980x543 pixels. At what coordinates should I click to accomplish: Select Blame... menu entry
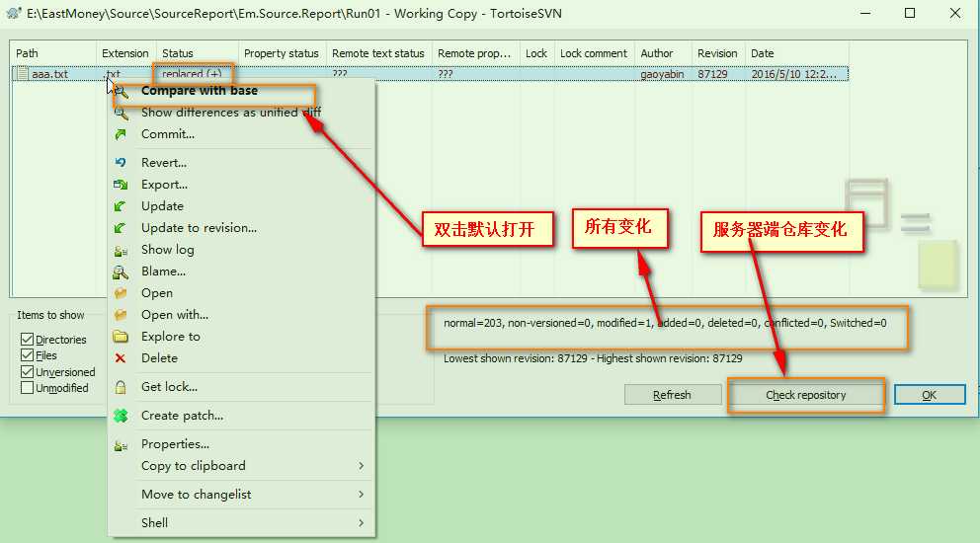pos(242,271)
